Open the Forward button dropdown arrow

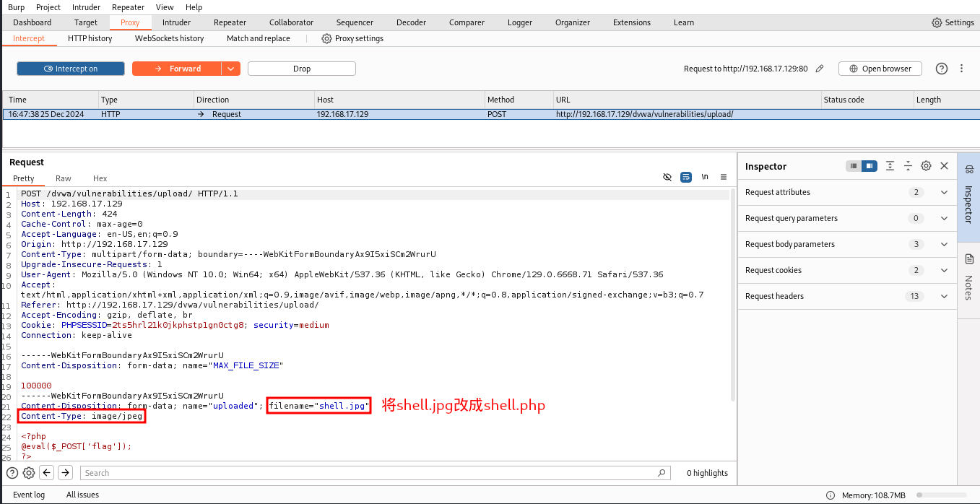point(230,69)
